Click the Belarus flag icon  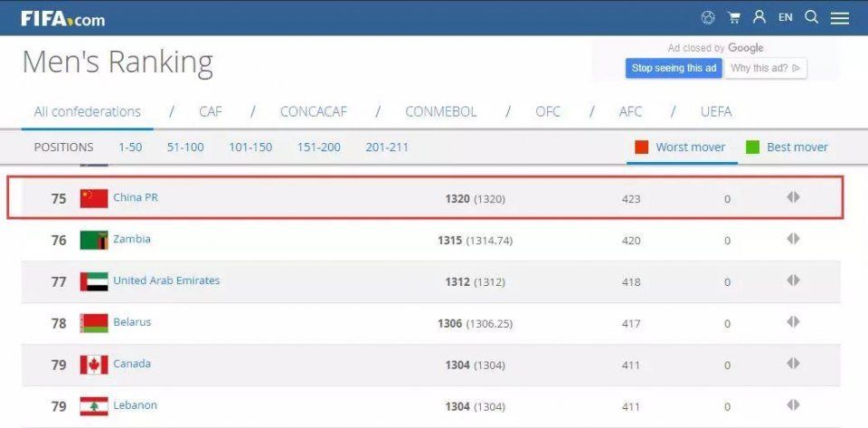(x=94, y=323)
